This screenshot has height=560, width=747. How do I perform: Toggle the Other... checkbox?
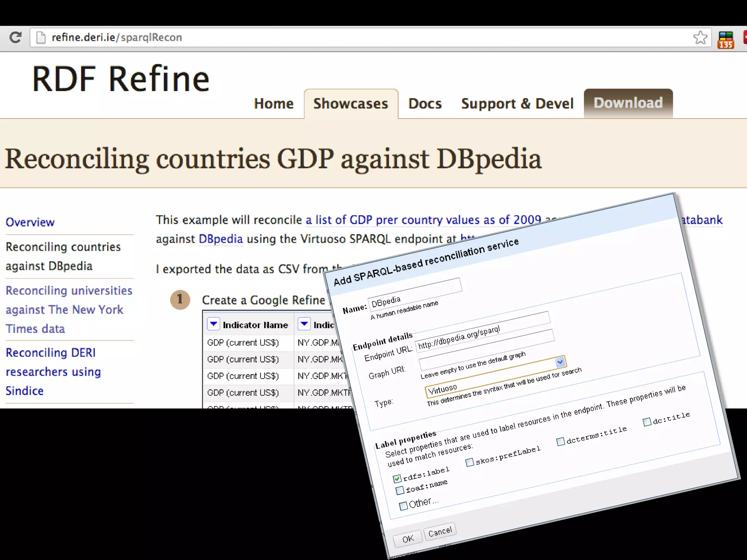(x=403, y=506)
